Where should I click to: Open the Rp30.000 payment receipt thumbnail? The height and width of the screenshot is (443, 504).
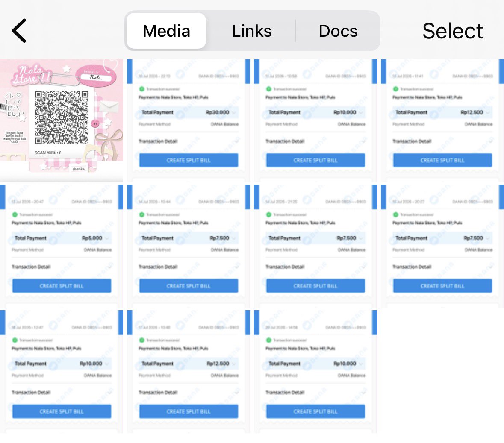coord(189,120)
